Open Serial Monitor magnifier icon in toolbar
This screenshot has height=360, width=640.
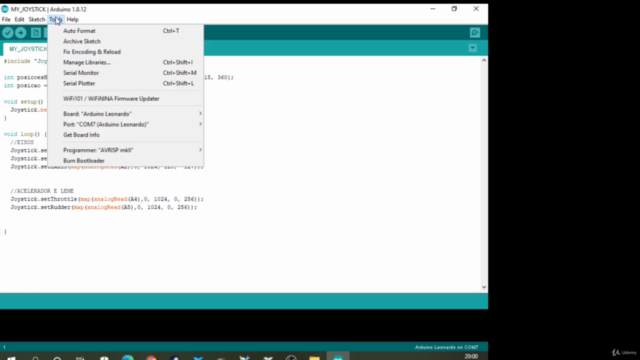475,33
